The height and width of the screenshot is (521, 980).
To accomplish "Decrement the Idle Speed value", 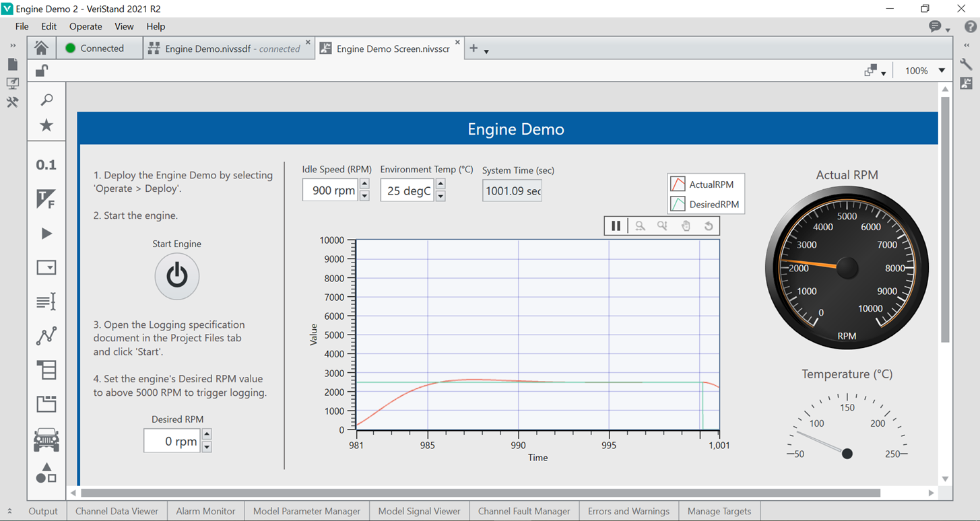I will click(364, 196).
